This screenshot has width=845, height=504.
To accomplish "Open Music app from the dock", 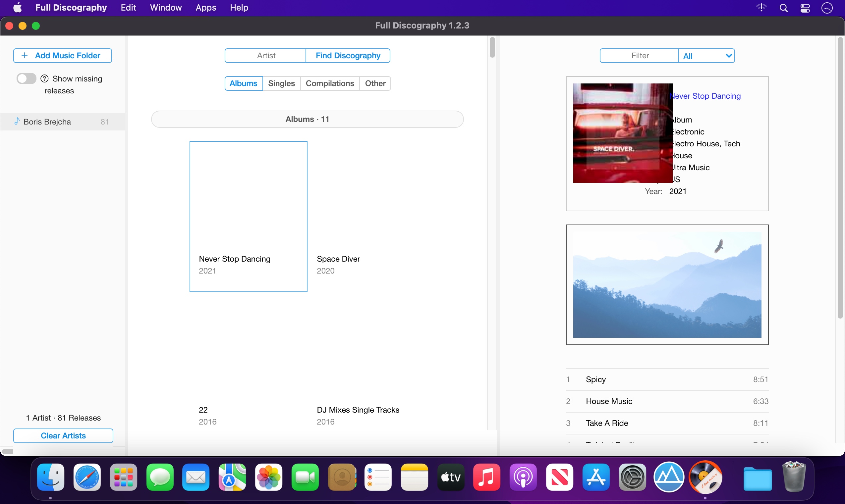I will (x=487, y=477).
